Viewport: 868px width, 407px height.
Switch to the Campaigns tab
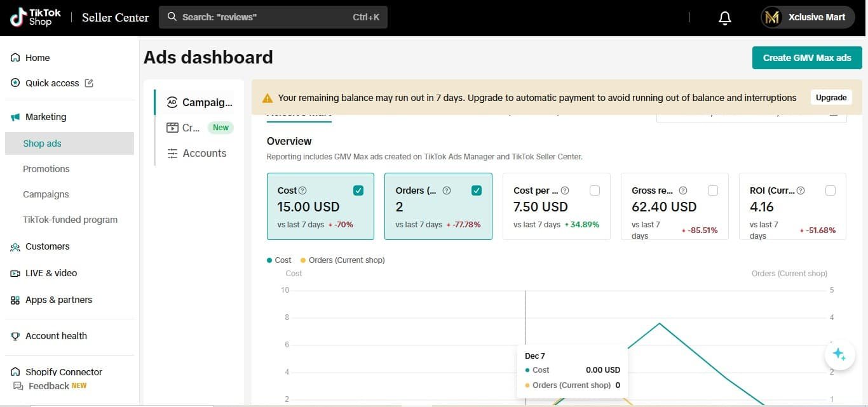point(199,102)
